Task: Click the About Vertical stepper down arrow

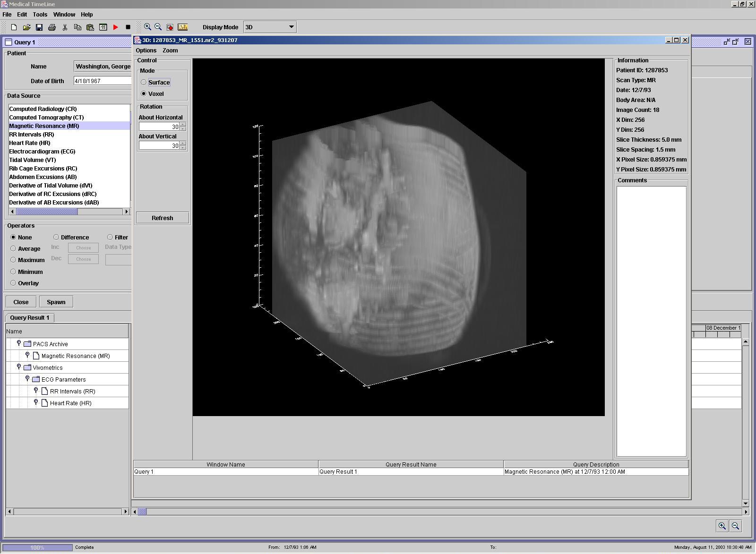Action: point(183,148)
